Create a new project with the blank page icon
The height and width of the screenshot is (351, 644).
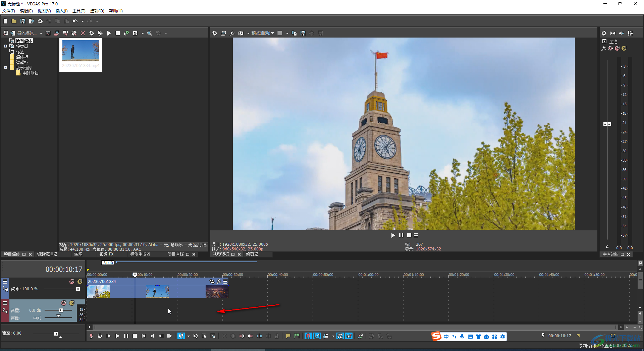[x=5, y=21]
